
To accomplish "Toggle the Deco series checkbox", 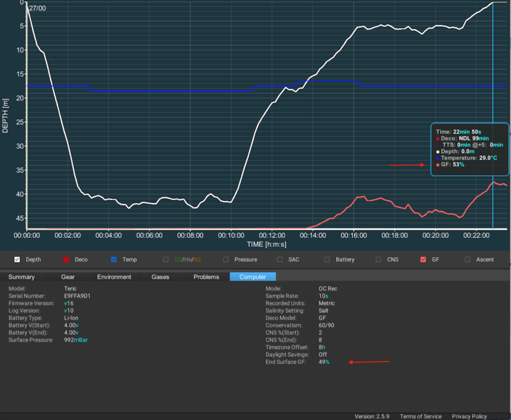I will tap(66, 260).
